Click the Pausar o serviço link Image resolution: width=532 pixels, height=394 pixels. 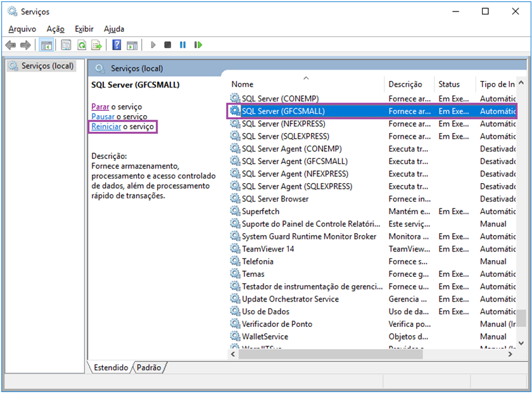(120, 117)
